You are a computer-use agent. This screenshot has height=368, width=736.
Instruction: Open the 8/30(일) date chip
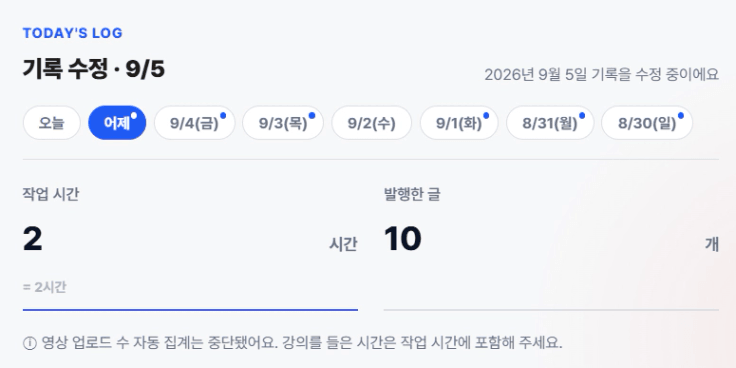tap(647, 123)
